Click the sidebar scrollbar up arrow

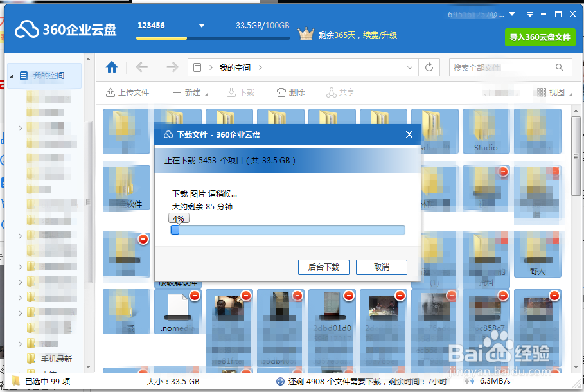pos(88,59)
